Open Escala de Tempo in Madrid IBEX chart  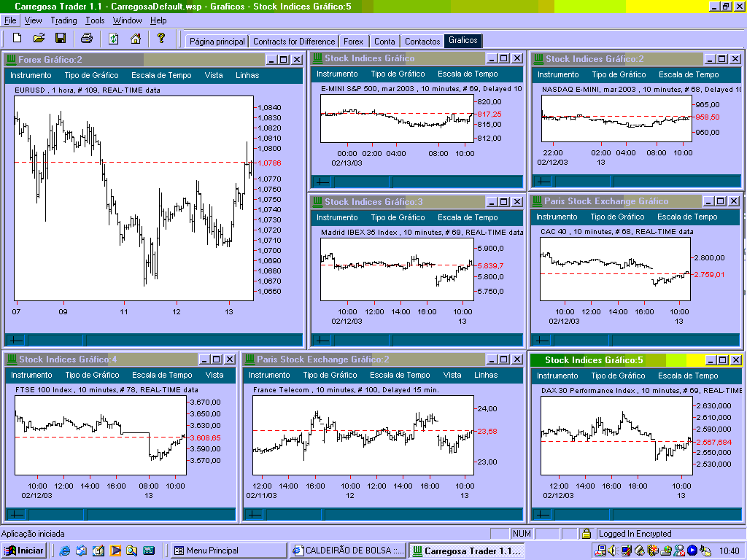pos(467,217)
